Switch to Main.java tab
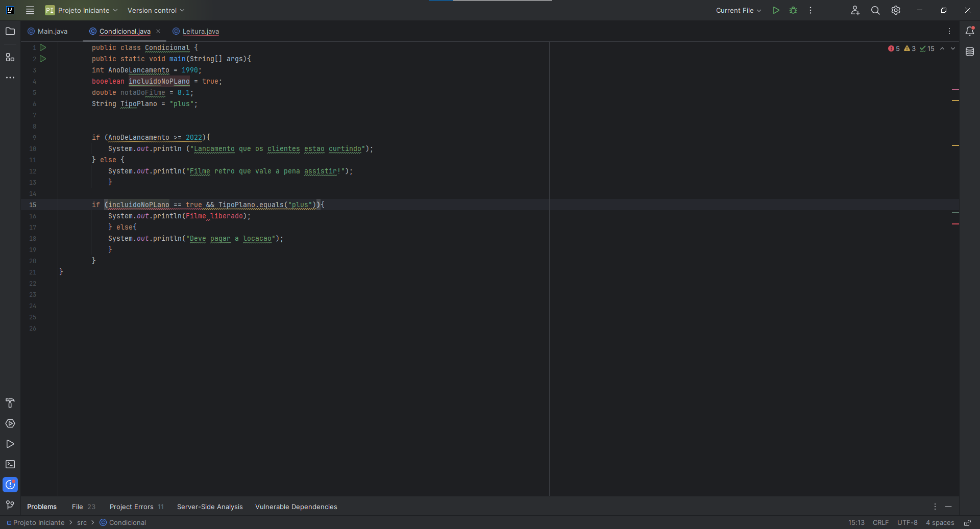The height and width of the screenshot is (529, 980). (x=47, y=31)
